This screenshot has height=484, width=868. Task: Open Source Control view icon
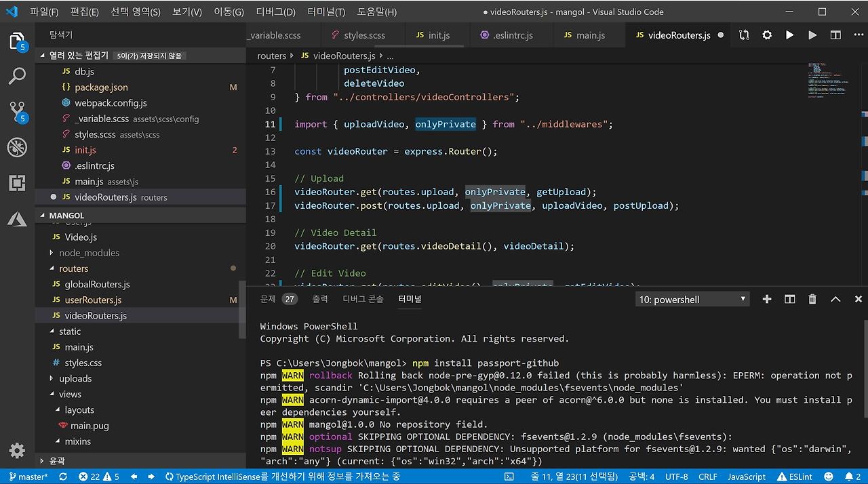17,111
